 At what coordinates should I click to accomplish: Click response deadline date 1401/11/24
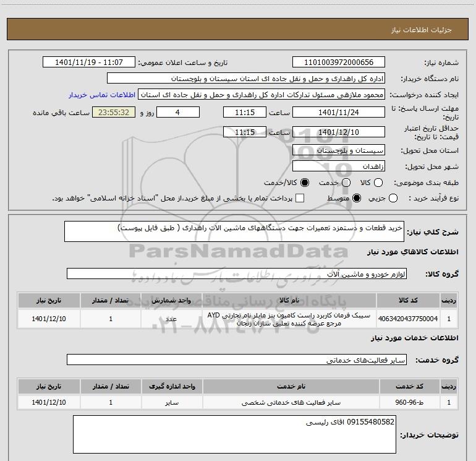click(x=339, y=112)
